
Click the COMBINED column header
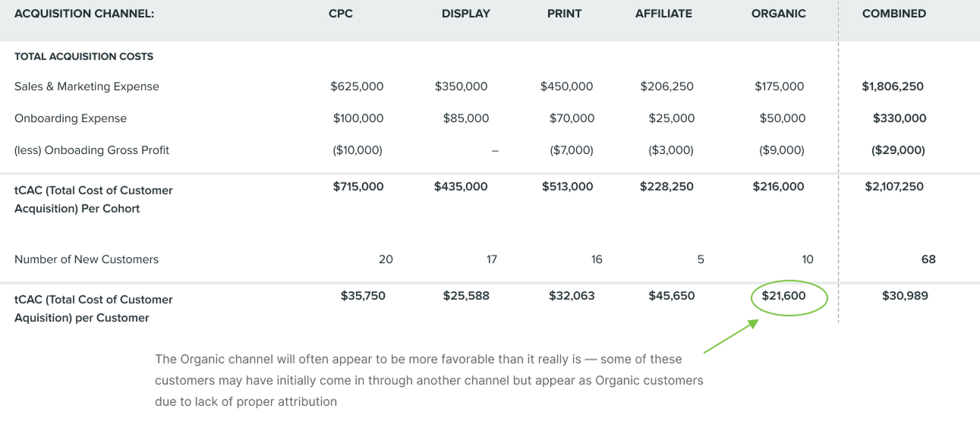[894, 14]
